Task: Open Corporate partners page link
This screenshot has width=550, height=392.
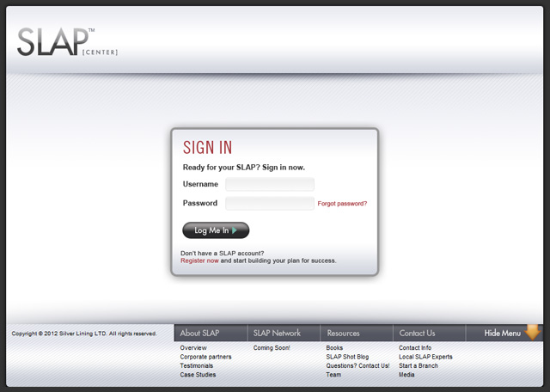Action: pos(205,357)
